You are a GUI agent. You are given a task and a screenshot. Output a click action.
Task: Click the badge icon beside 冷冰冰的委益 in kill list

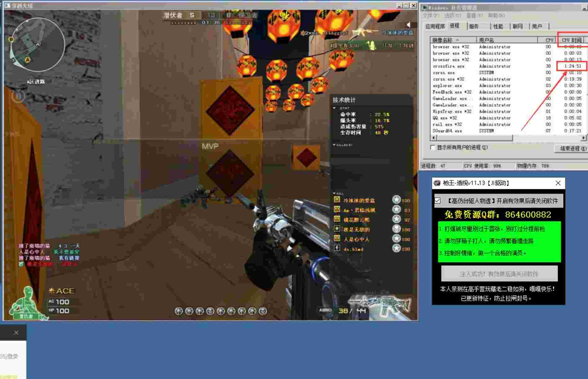337,200
